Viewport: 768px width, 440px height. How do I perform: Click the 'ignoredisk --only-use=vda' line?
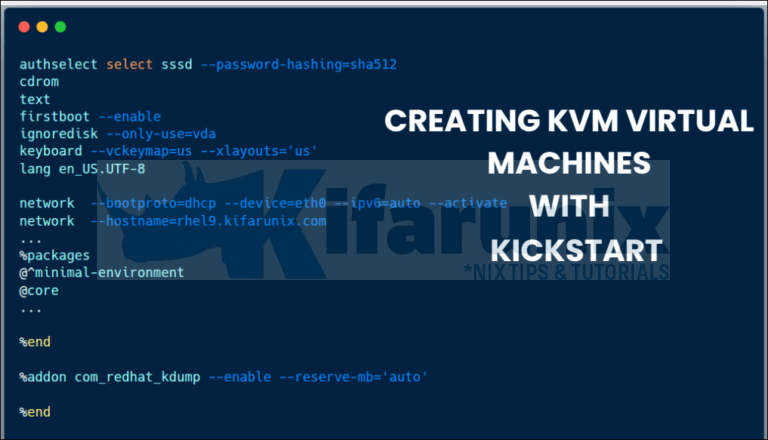(118, 133)
